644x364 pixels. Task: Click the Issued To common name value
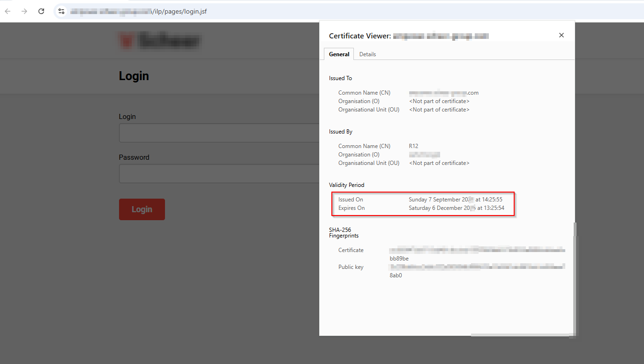443,93
